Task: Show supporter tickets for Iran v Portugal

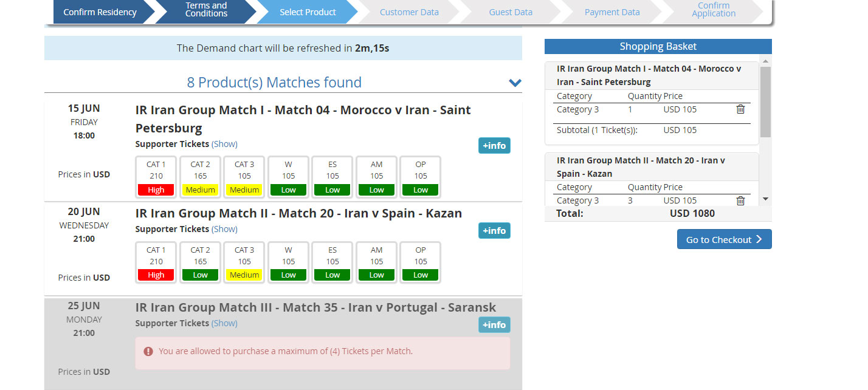Action: coord(224,323)
